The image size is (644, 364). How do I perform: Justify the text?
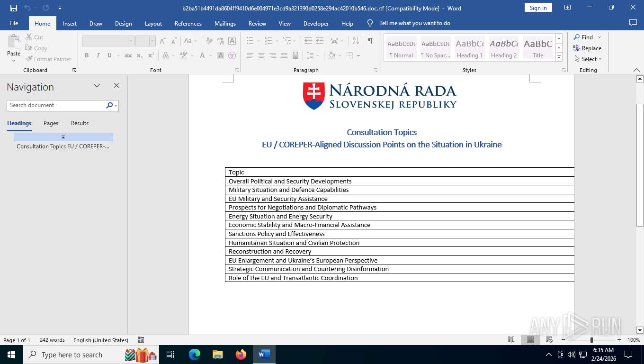tap(284, 55)
